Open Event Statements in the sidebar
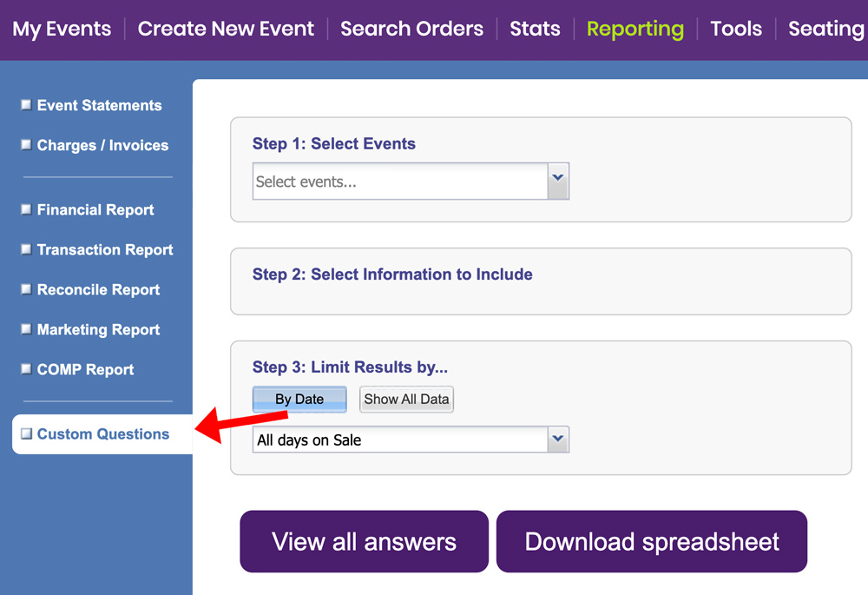Viewport: 868px width, 595px height. [99, 105]
